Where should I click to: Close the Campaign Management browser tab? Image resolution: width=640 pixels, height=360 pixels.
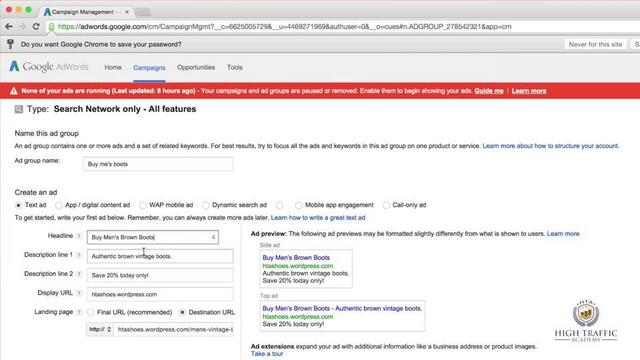127,12
